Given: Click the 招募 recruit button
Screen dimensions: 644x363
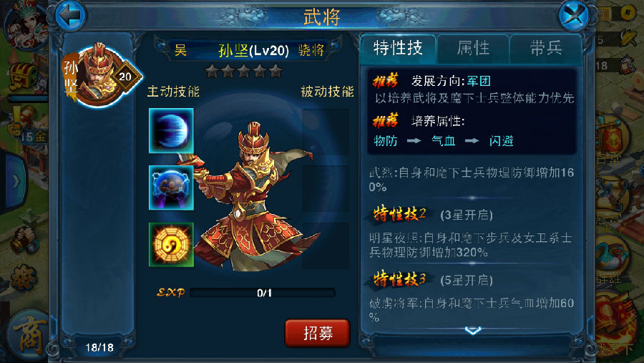Looking at the screenshot, I should (x=317, y=333).
